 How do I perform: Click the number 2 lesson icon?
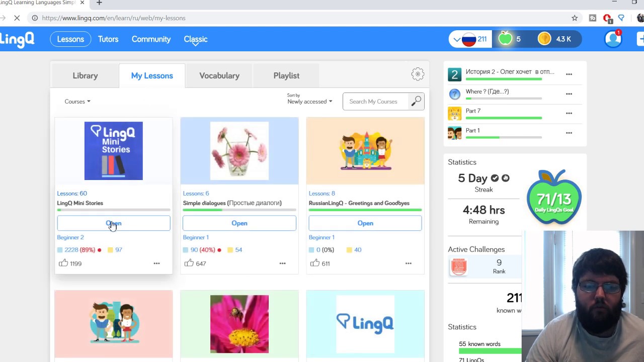pos(454,74)
